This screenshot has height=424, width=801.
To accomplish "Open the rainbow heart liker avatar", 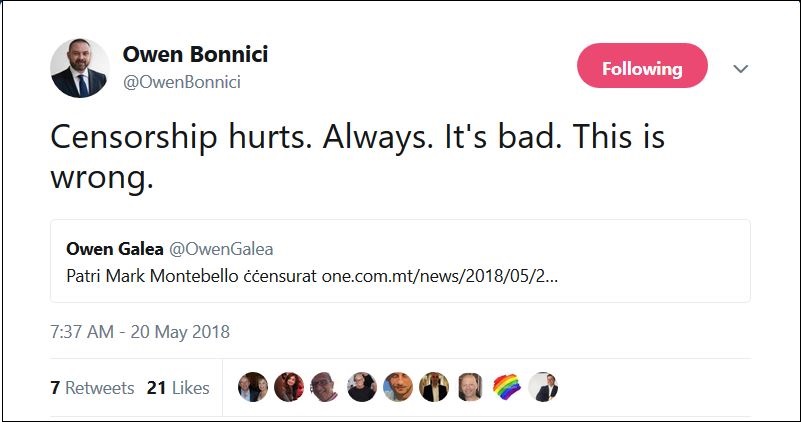I will click(507, 387).
